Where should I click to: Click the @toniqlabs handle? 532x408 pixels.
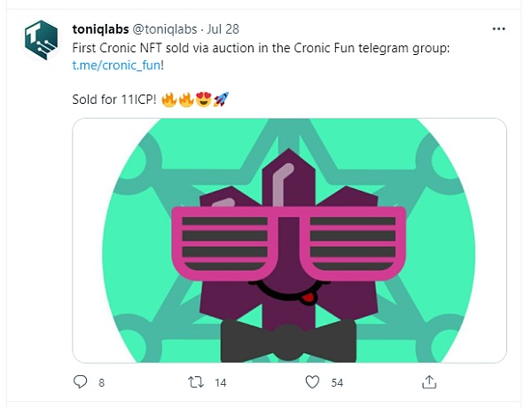point(165,28)
